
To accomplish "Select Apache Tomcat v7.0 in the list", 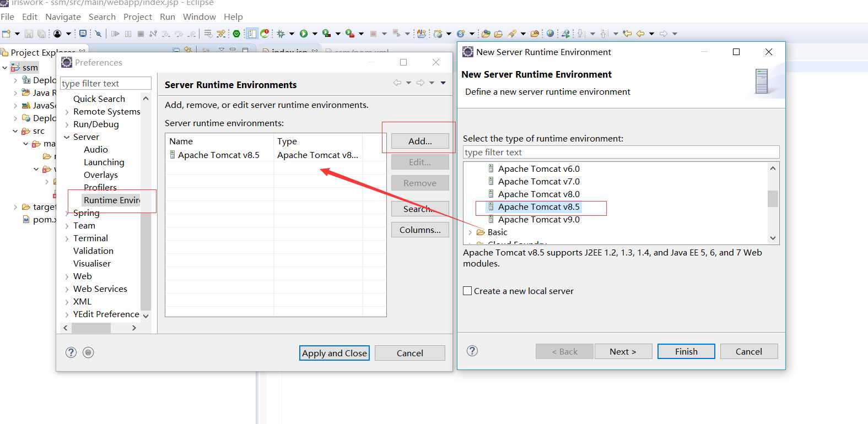I will pos(538,182).
